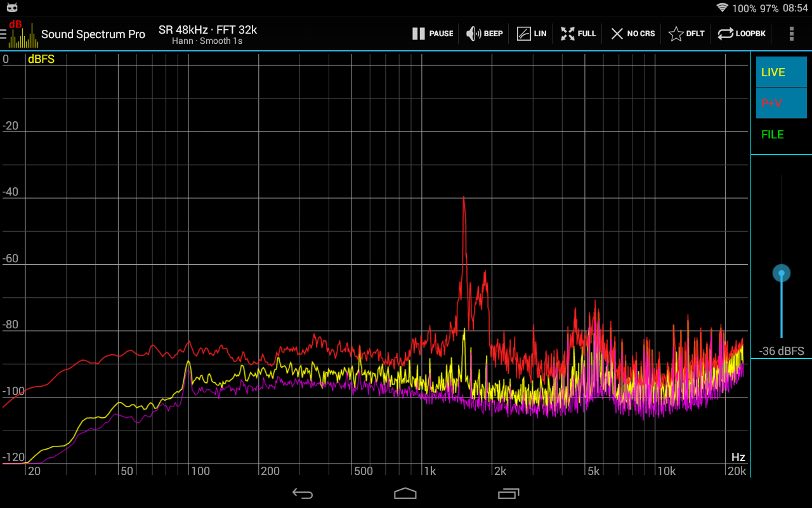Expand the navigation drawer
Screen dimensions: 812x508
(5, 33)
